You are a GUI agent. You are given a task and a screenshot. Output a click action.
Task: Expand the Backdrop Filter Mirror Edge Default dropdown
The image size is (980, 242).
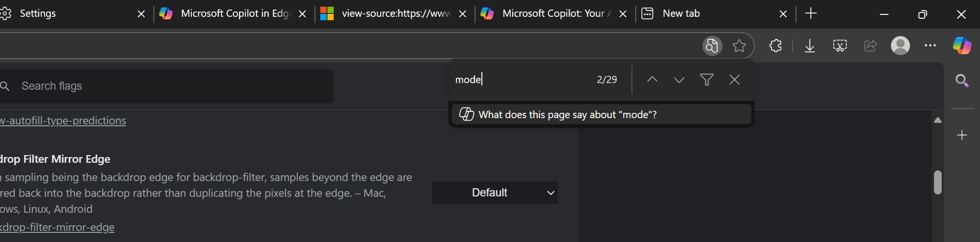[494, 193]
